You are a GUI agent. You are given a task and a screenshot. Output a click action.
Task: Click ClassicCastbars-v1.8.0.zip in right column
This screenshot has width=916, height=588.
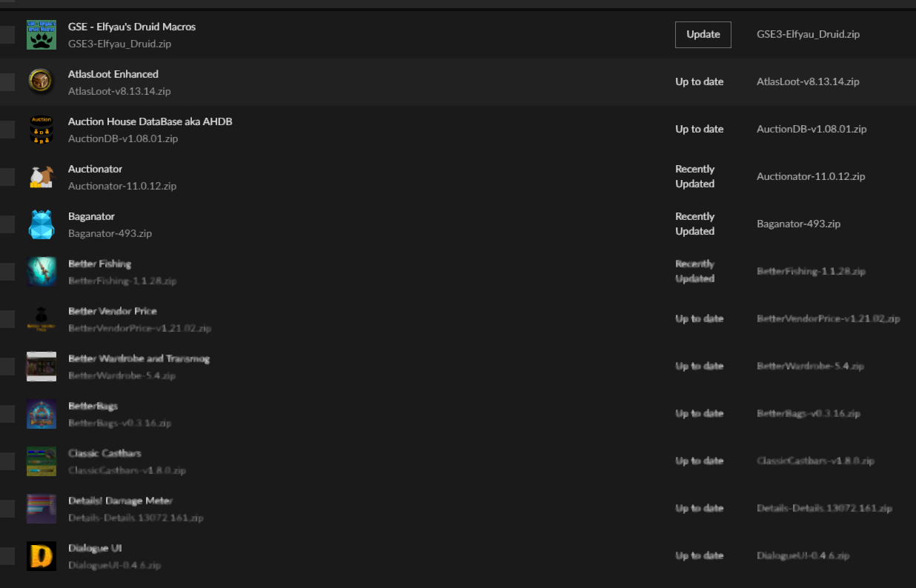tap(816, 461)
